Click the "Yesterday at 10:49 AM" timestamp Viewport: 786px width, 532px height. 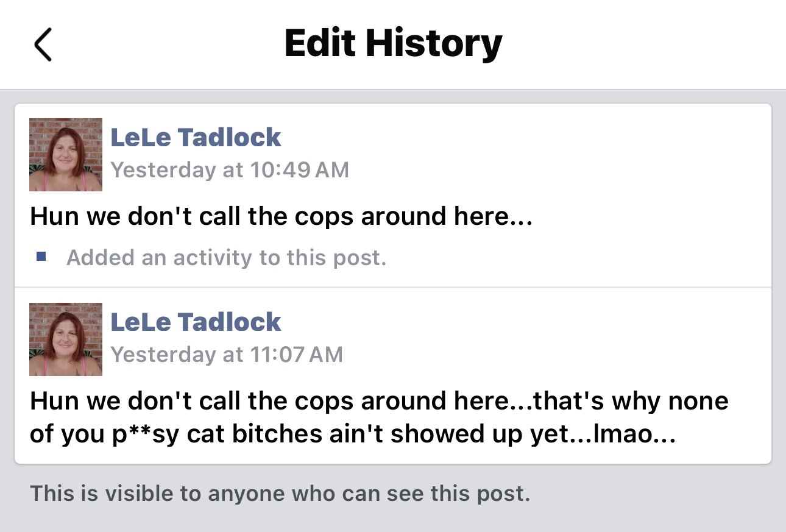230,169
